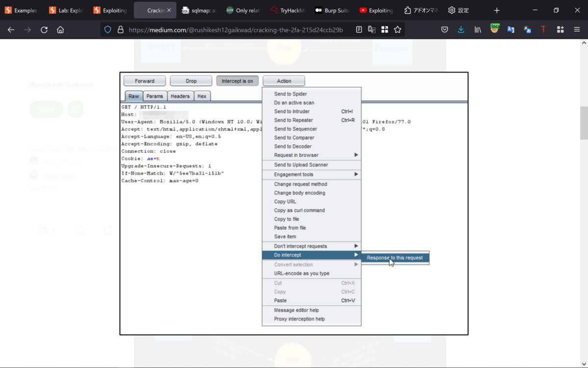Open a new tab with plus button
The image size is (588, 368).
click(497, 10)
